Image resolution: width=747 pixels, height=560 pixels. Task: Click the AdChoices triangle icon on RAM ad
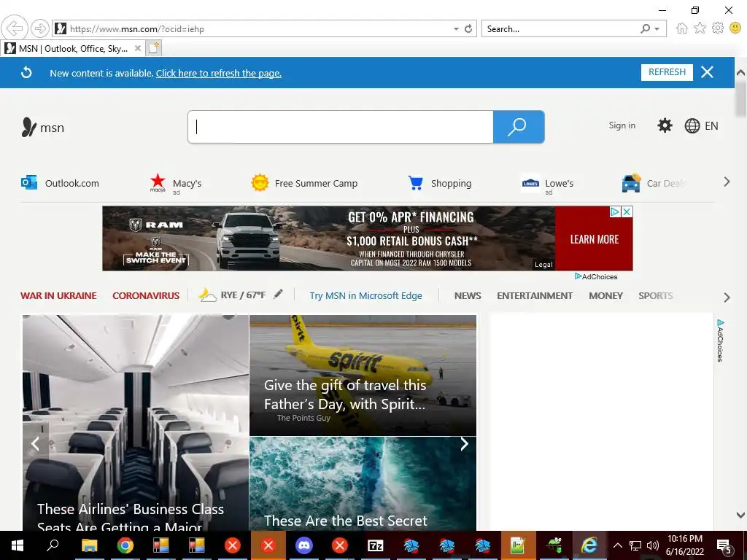point(615,211)
